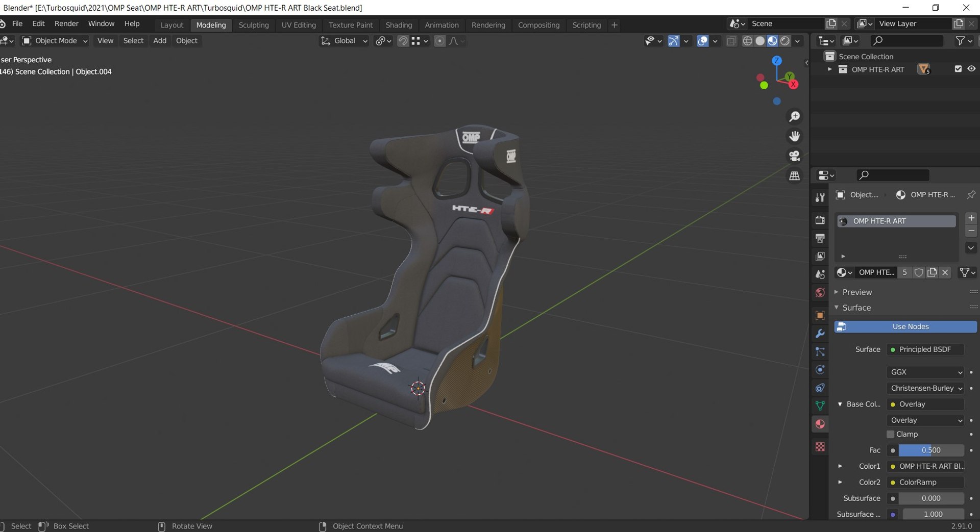The image size is (980, 532).
Task: Select wireframe viewport shading
Action: coord(747,41)
